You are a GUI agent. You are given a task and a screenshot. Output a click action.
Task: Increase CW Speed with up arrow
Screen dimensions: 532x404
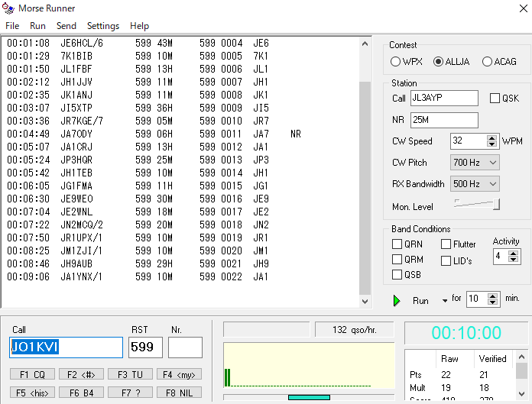pyautogui.click(x=491, y=138)
